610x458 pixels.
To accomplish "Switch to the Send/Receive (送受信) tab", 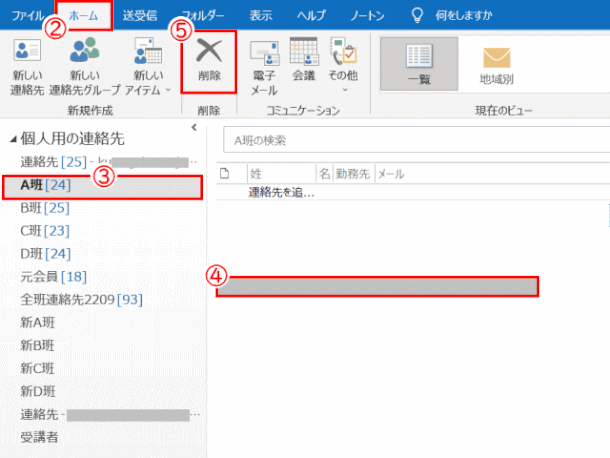I will click(140, 16).
